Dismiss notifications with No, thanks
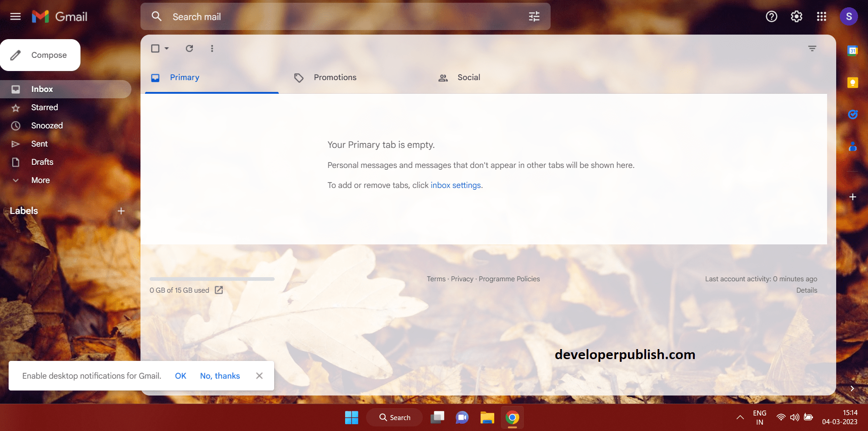This screenshot has width=868, height=431. 220,376
